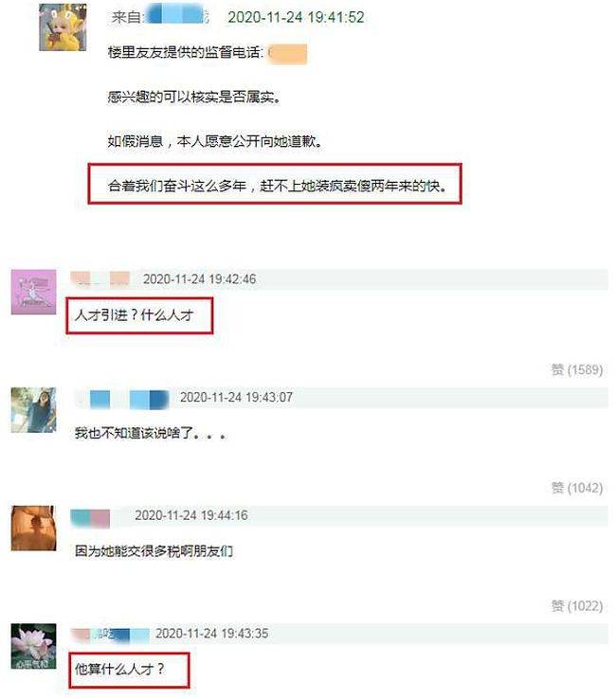Like the comment with 赞 (1042)
The height and width of the screenshot is (699, 616).
tap(577, 488)
